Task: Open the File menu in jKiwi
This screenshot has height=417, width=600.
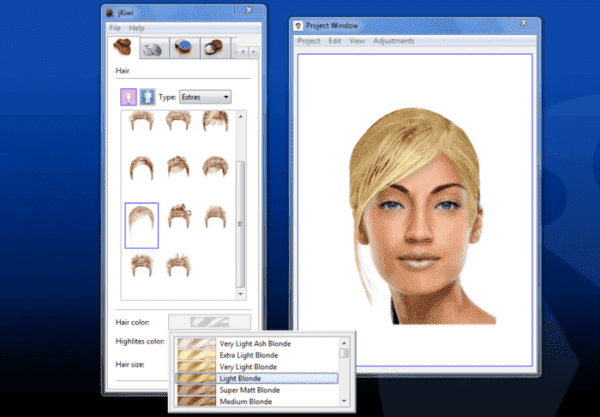Action: click(115, 28)
